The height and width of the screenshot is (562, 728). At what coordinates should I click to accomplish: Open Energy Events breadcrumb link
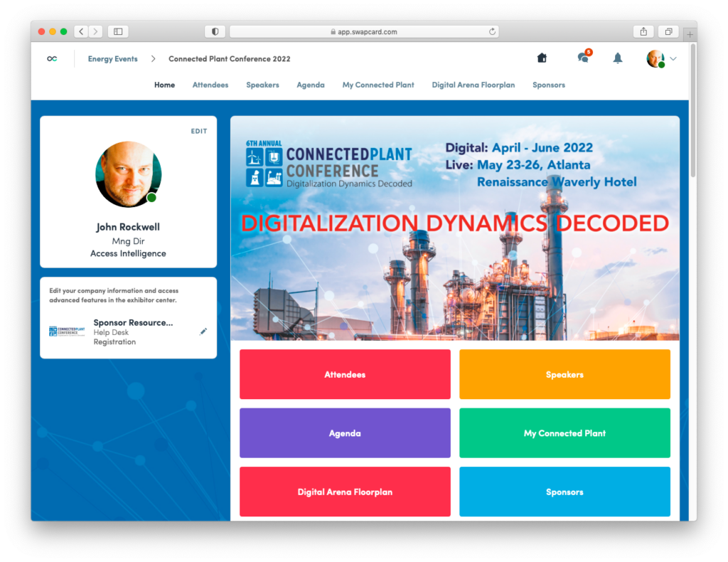pos(112,59)
